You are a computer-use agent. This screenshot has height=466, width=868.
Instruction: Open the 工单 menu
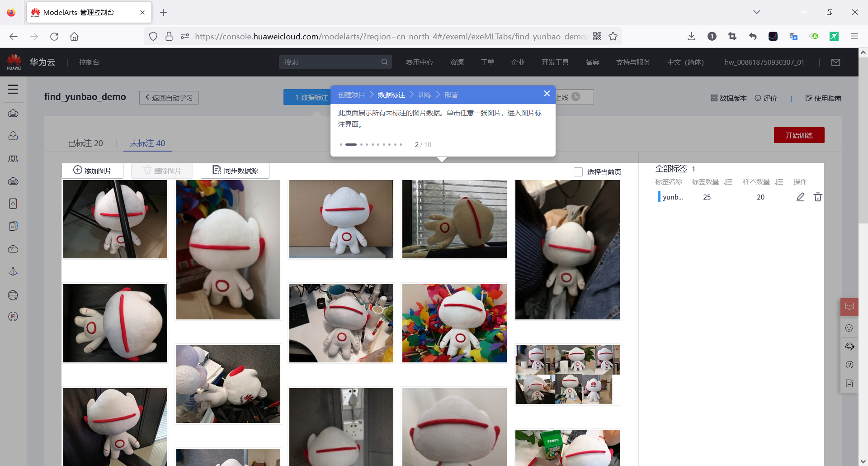[x=487, y=62]
